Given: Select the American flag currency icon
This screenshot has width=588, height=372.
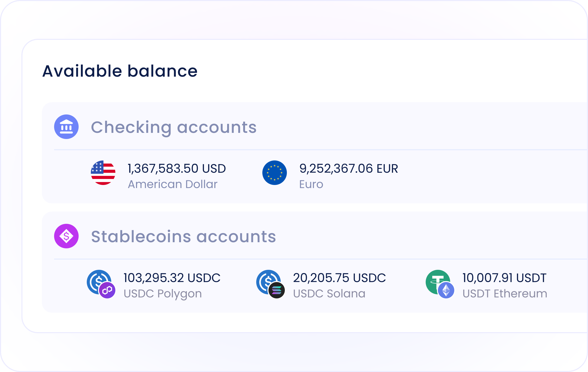Looking at the screenshot, I should point(103,173).
